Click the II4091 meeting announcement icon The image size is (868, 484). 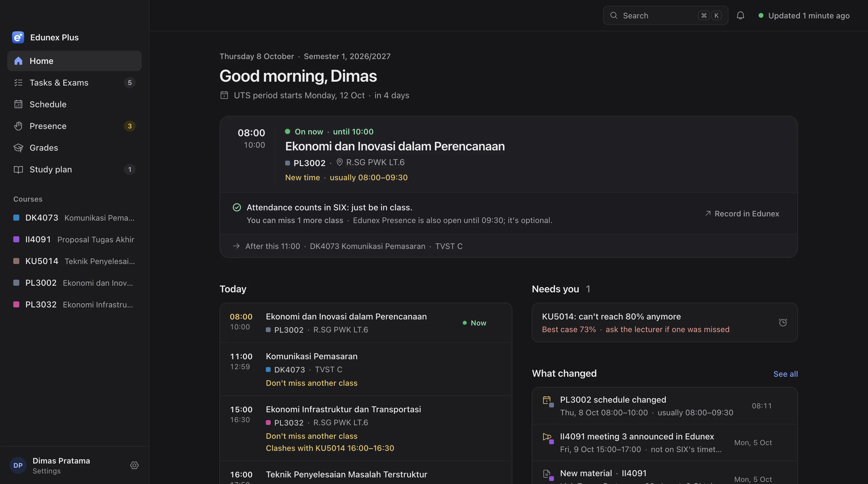[548, 438]
